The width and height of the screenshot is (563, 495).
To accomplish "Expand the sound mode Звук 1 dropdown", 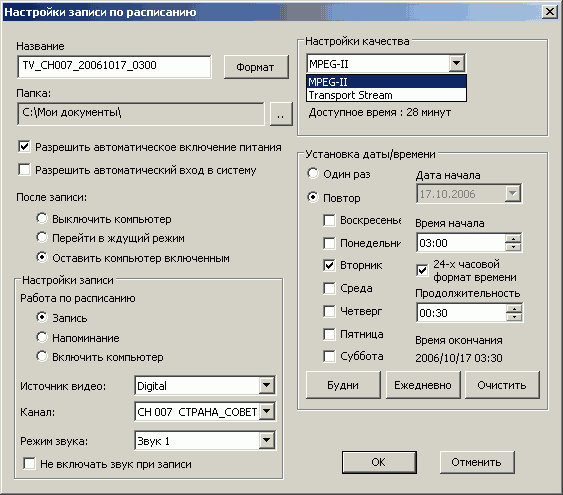I will pyautogui.click(x=266, y=440).
